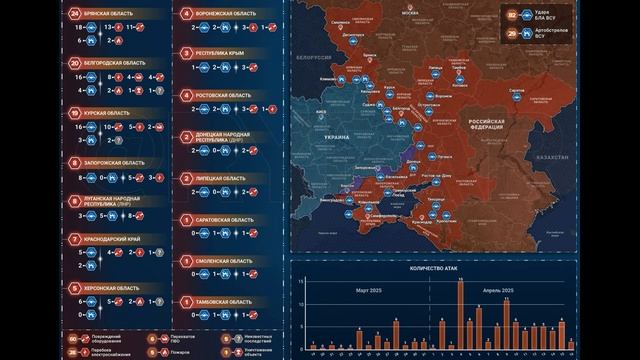This screenshot has width=640, height=360.
Task: Click the Москва label on the map
Action: [x=410, y=13]
